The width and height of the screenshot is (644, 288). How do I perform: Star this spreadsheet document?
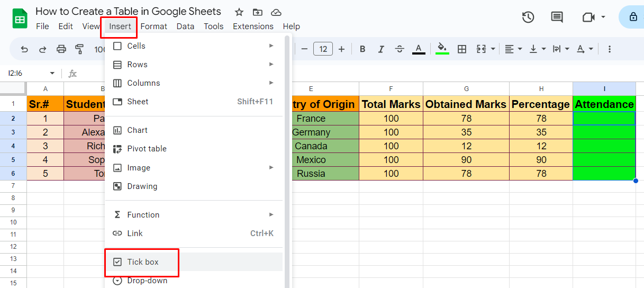239,12
